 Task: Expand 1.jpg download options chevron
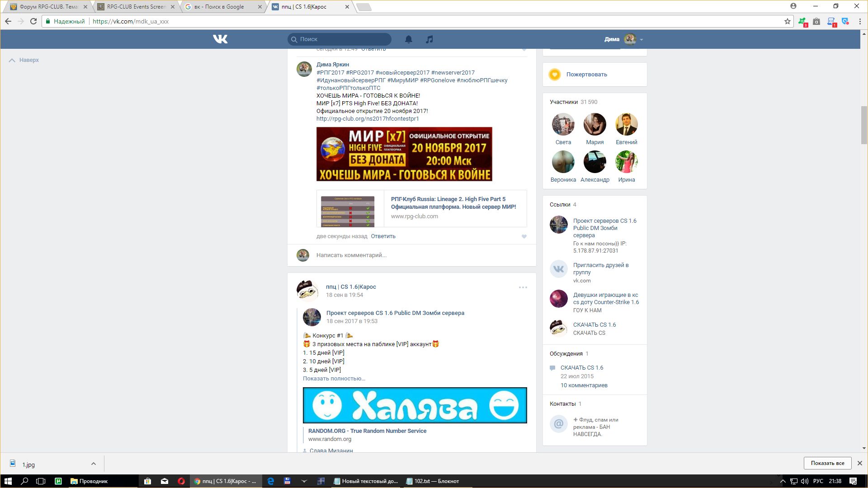coord(93,464)
